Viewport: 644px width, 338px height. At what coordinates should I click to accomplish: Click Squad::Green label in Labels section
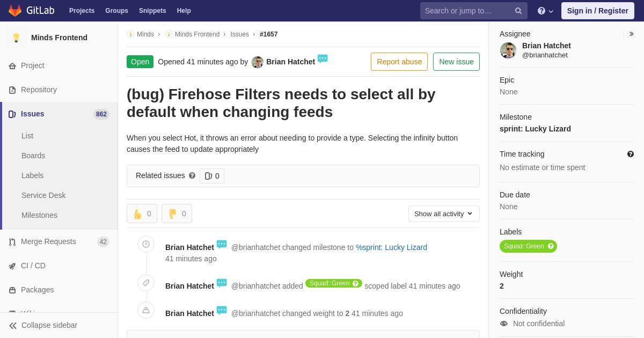point(528,246)
